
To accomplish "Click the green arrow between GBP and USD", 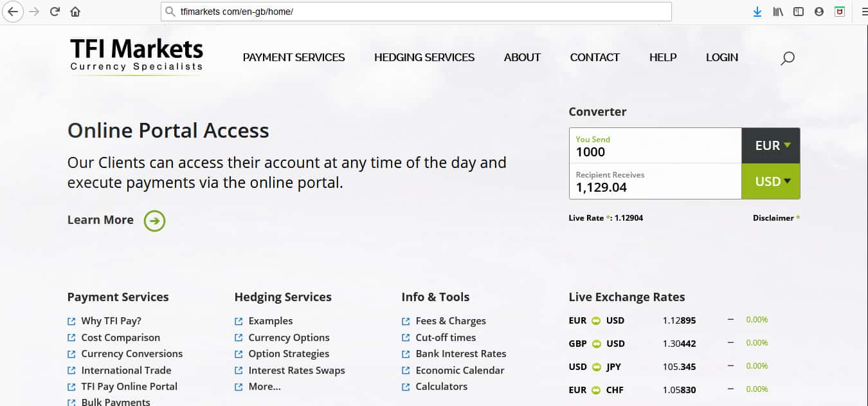I will [x=596, y=344].
